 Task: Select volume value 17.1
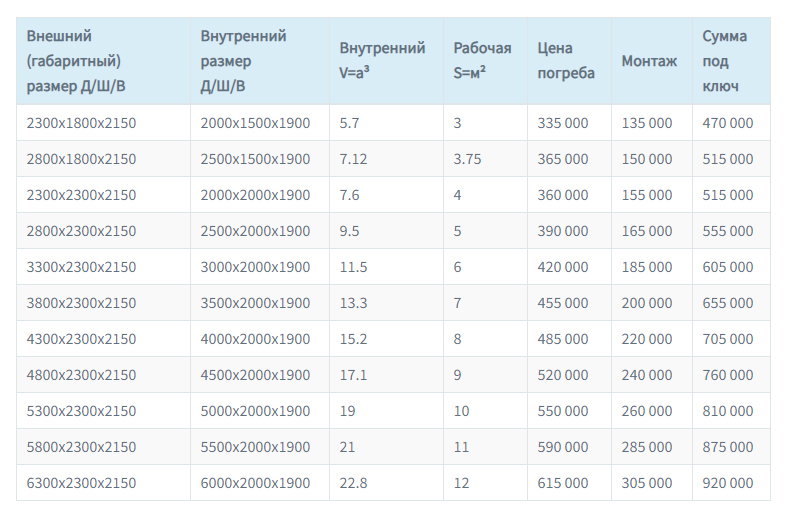coord(353,375)
